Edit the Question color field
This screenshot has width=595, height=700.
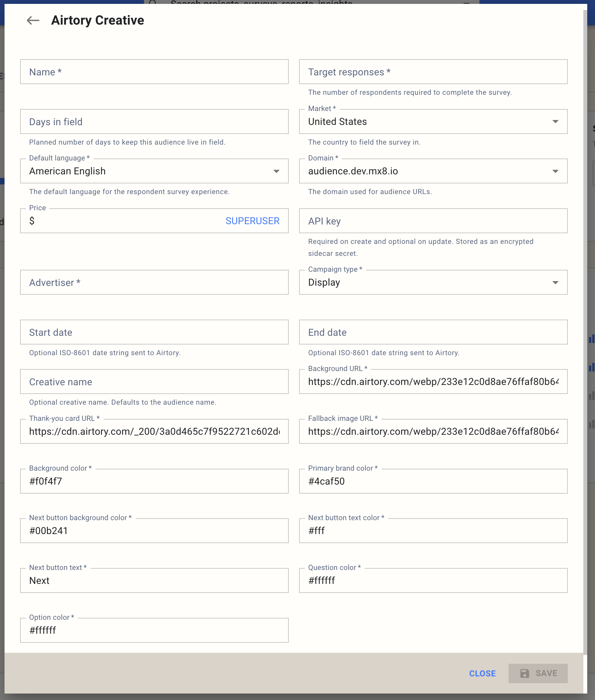[433, 580]
